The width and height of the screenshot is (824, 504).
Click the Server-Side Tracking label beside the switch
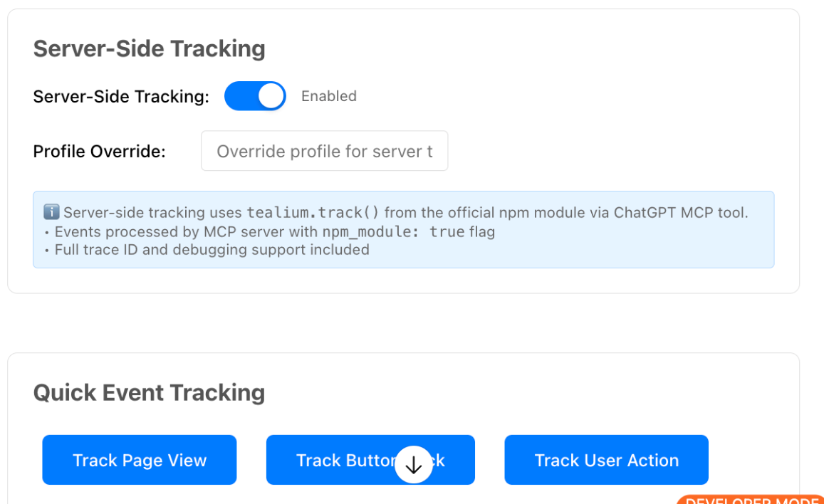click(x=121, y=97)
